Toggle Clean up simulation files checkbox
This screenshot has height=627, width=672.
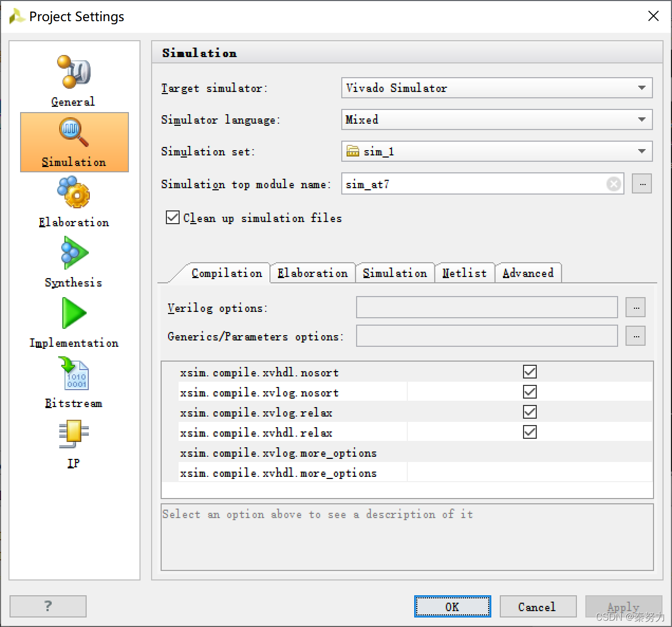pyautogui.click(x=173, y=217)
